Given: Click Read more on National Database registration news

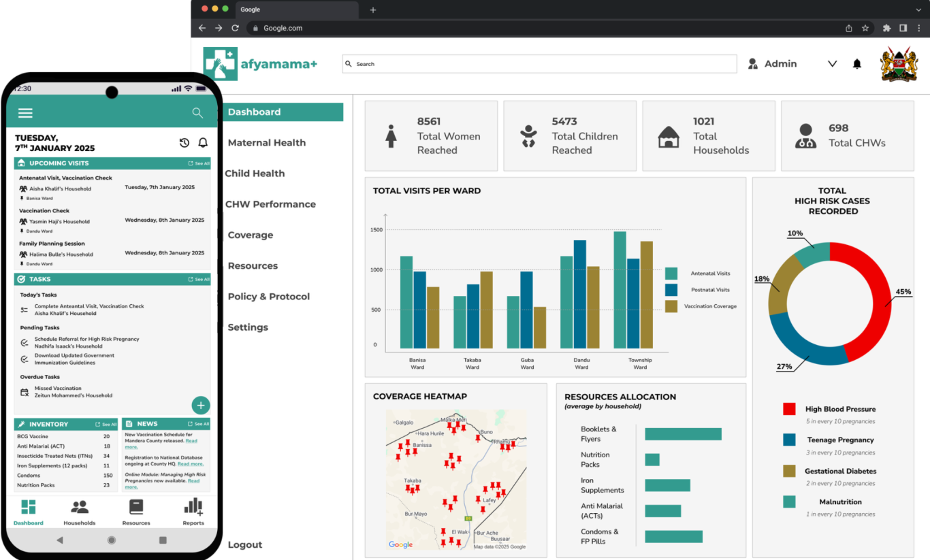Looking at the screenshot, I should point(191,464).
